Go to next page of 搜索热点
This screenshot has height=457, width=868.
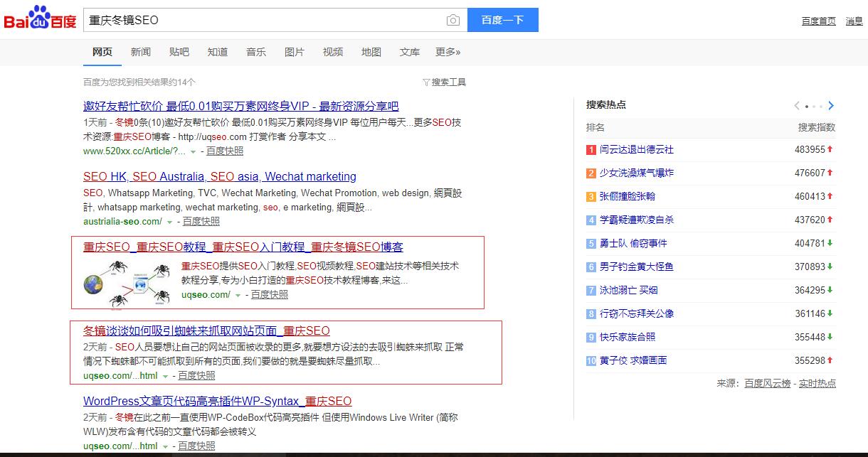coord(831,106)
